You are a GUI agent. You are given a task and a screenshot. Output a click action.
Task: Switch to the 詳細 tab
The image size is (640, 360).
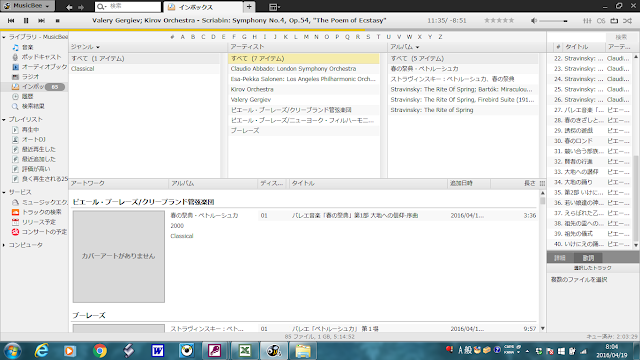pos(560,258)
